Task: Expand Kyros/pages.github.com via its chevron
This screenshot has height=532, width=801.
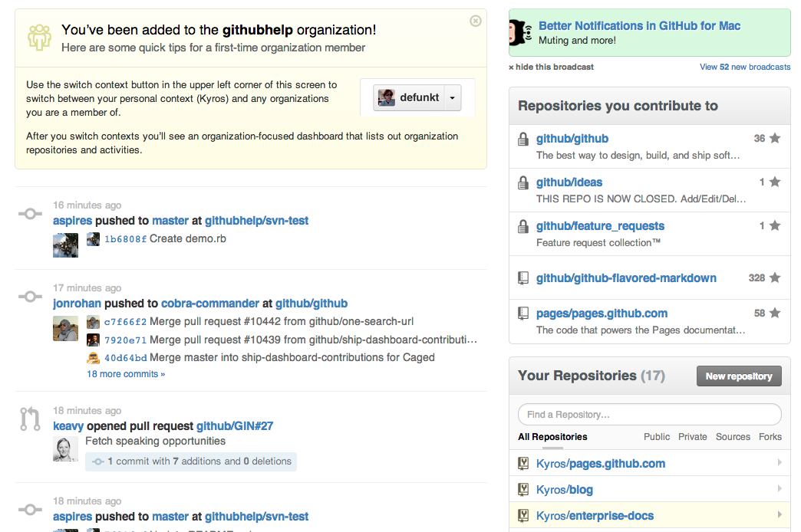Action: click(780, 463)
